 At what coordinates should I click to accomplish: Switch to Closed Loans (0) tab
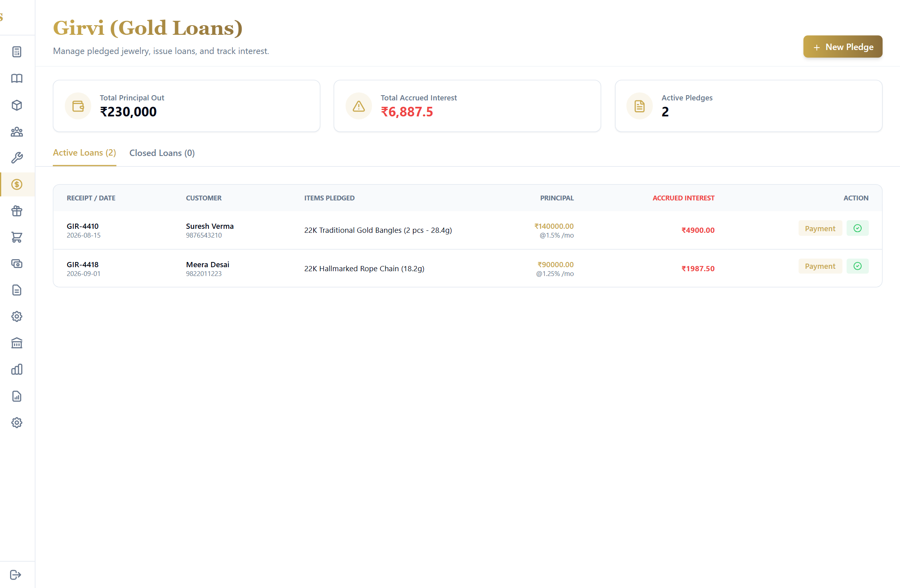(162, 153)
